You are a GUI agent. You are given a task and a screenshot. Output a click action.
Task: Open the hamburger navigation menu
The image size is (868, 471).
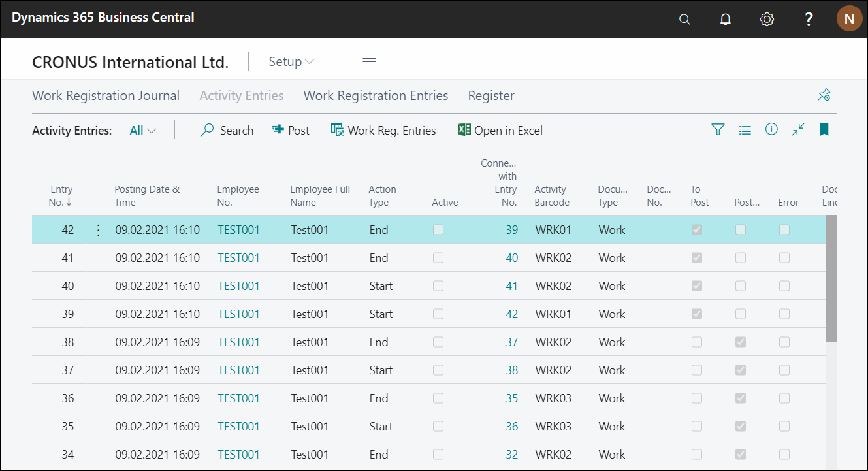pyautogui.click(x=369, y=62)
